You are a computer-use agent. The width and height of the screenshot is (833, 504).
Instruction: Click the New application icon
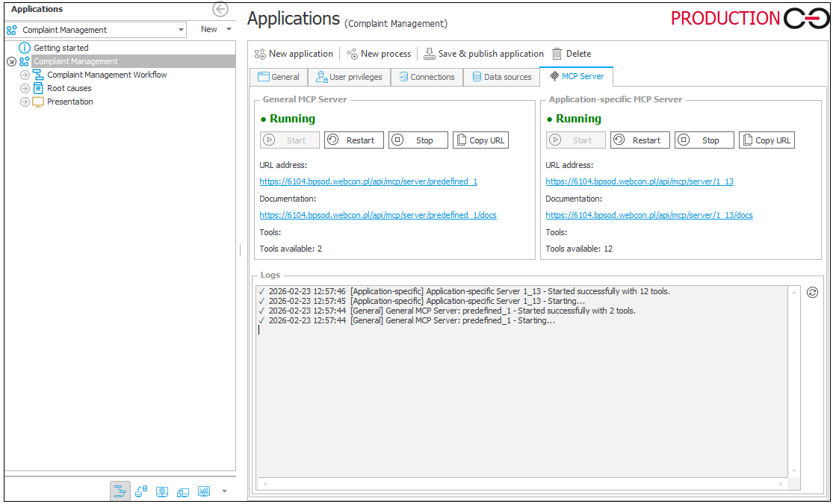coord(260,53)
